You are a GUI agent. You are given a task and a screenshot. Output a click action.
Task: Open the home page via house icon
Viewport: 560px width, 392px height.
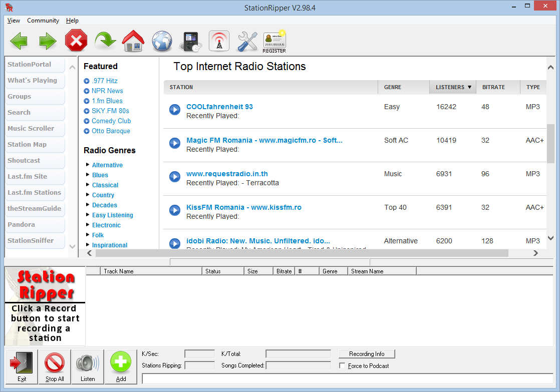[133, 41]
